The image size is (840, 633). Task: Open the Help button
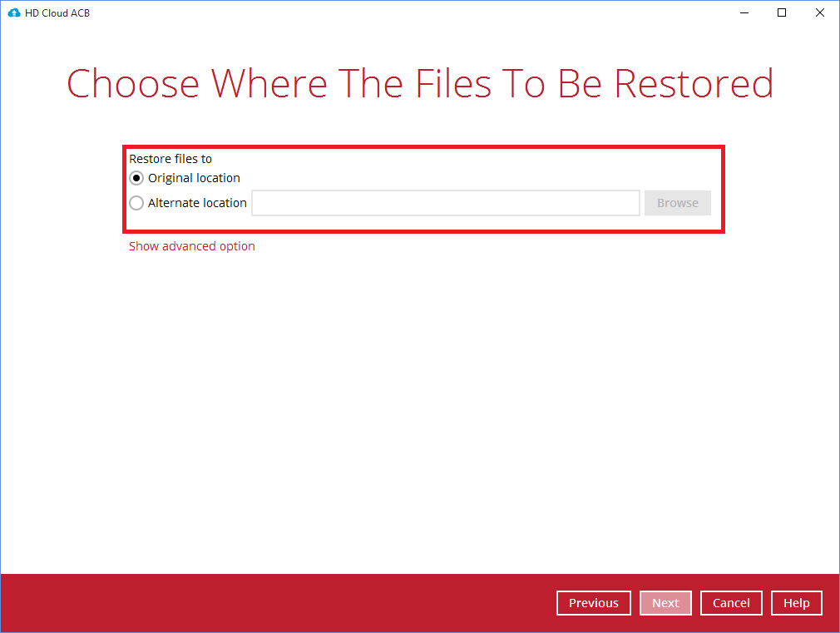pos(797,603)
